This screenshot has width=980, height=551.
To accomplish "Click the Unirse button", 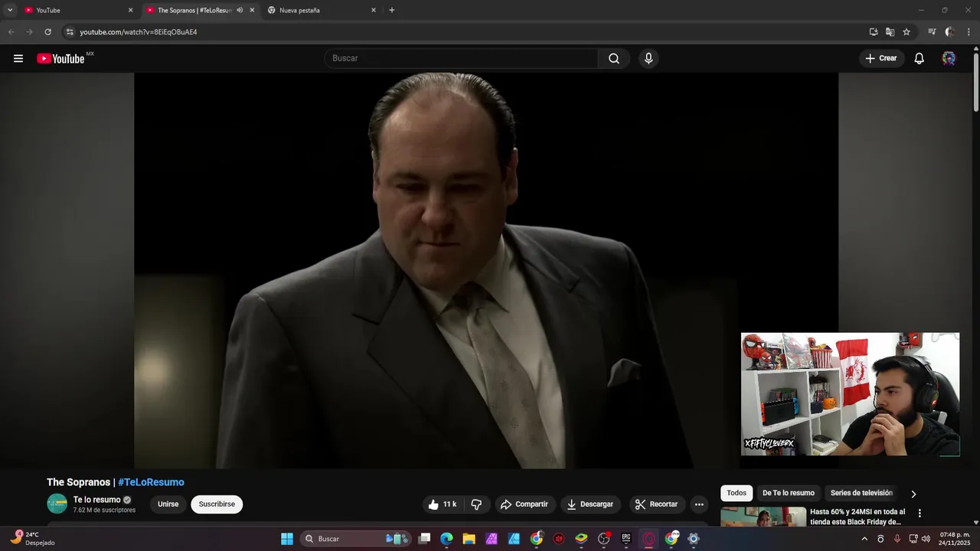I will pos(168,504).
